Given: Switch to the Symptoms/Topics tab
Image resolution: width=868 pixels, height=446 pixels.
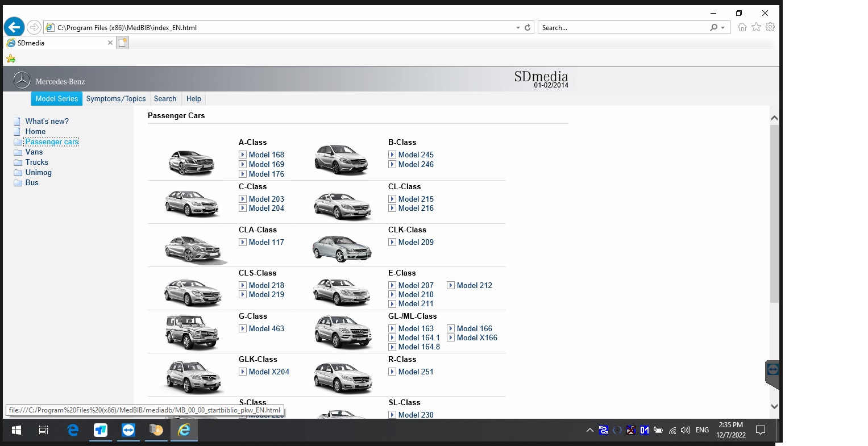Looking at the screenshot, I should click(116, 99).
